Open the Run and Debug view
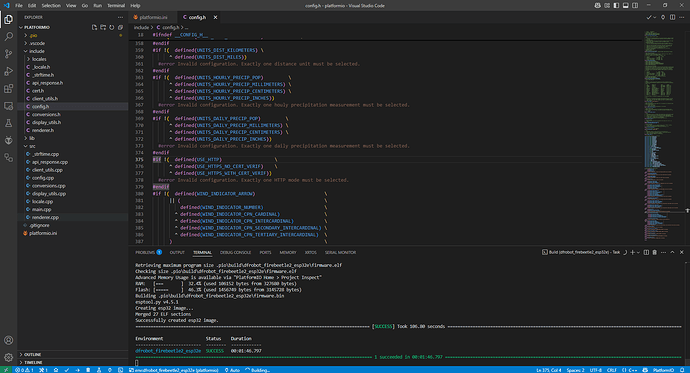The height and width of the screenshot is (373, 690). point(8,71)
